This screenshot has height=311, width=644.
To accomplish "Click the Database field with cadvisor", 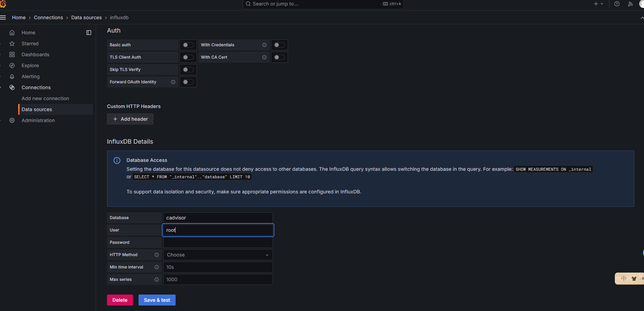I will coord(218,218).
